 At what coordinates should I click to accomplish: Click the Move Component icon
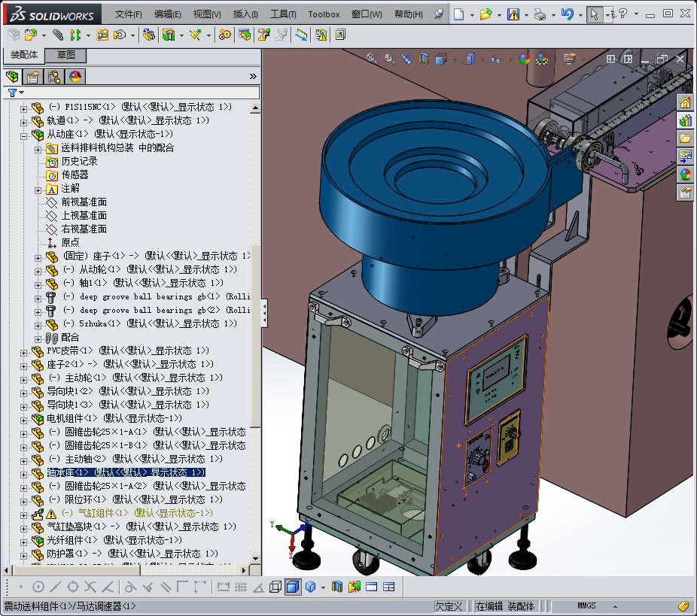(120, 35)
